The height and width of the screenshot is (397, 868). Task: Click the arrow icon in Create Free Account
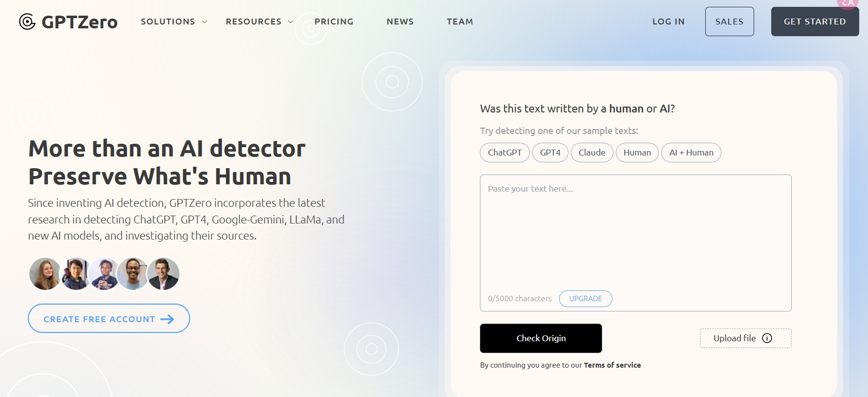(x=167, y=319)
